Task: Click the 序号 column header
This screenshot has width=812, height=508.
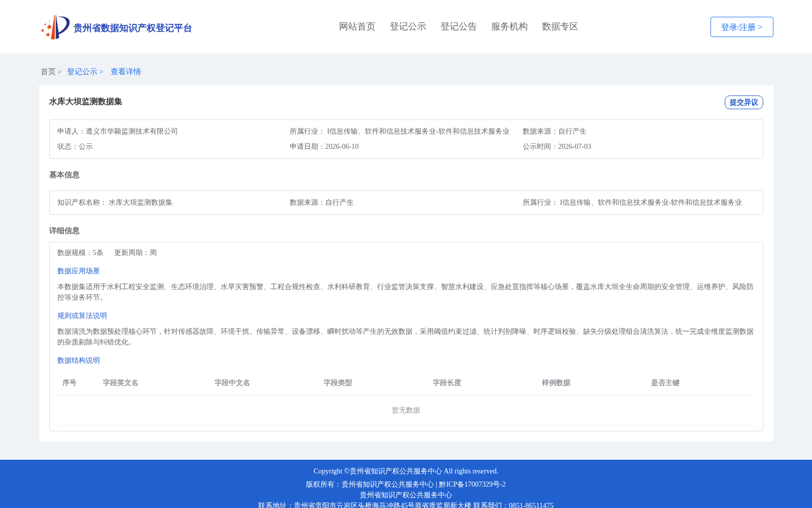Action: pyautogui.click(x=70, y=383)
